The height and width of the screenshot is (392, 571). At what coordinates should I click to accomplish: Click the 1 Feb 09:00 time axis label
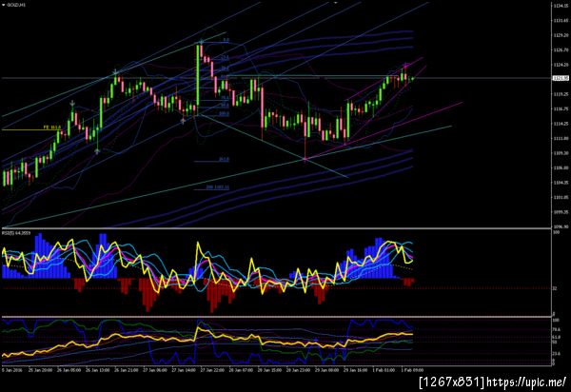[x=412, y=370]
